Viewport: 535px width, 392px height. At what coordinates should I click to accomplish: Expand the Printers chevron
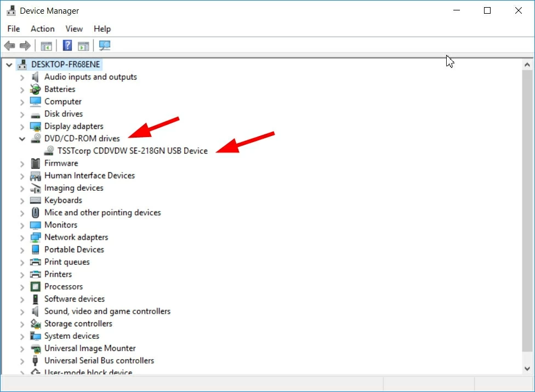(22, 275)
